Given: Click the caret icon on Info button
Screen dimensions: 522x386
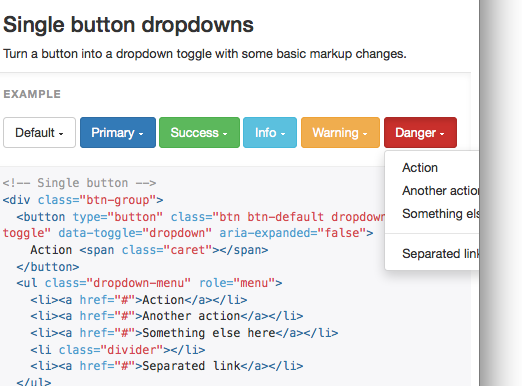Looking at the screenshot, I should pyautogui.click(x=283, y=134).
